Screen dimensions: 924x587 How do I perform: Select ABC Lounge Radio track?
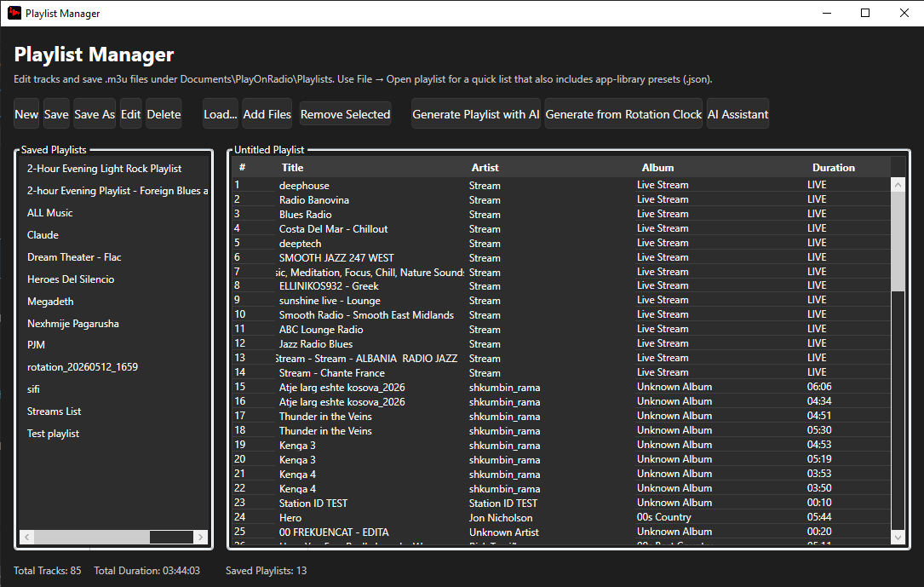561,329
